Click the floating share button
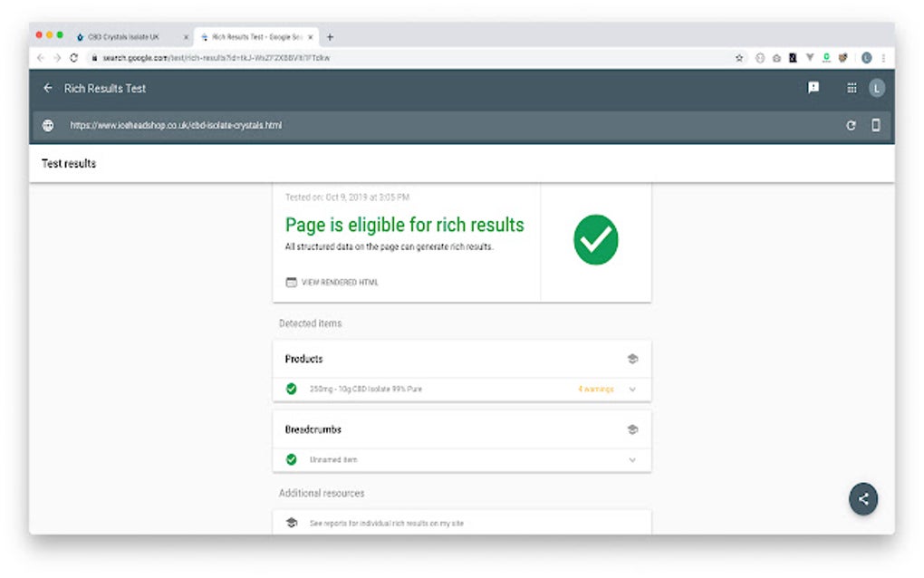Image resolution: width=924 pixels, height=578 pixels. (x=862, y=499)
